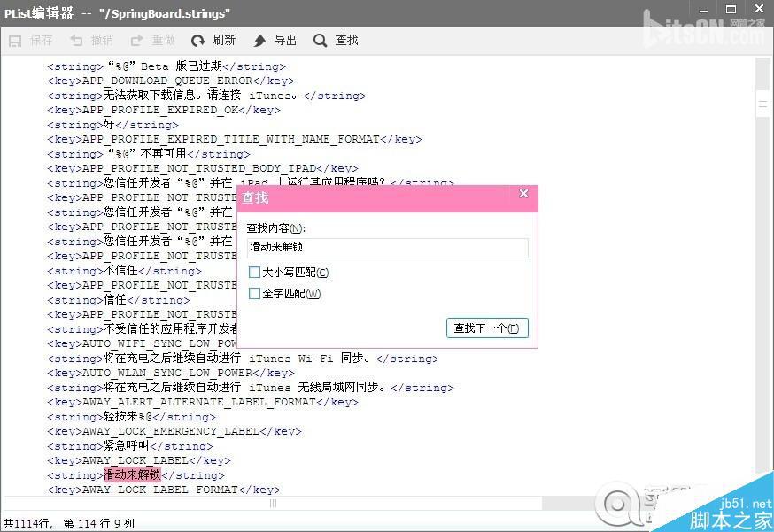Click the 保存 save icon

[x=15, y=41]
